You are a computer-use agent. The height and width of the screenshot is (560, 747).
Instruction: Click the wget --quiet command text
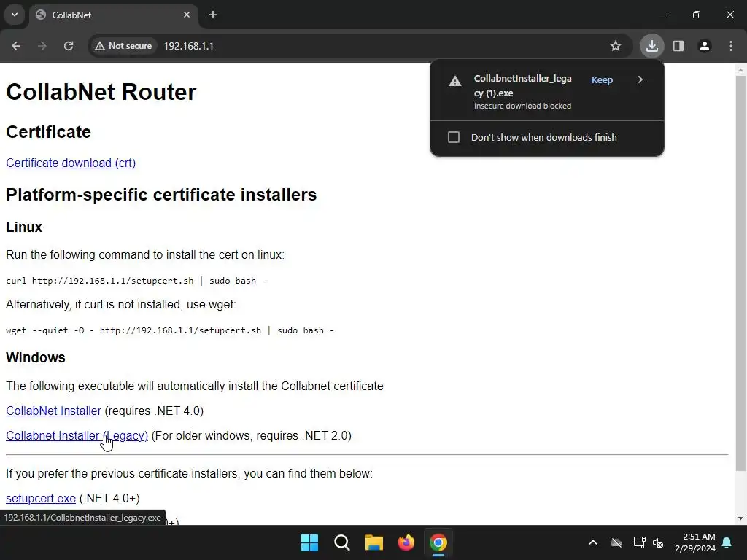point(169,330)
